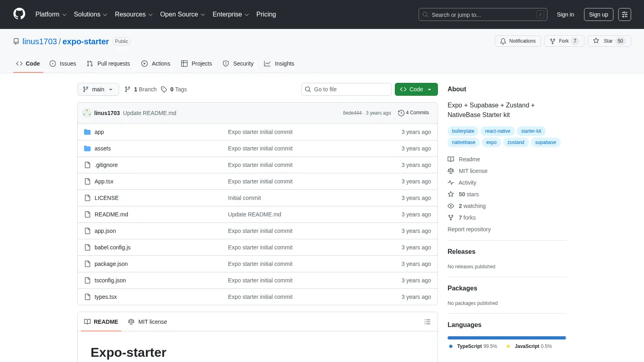Expand the Resources menu

click(134, 14)
